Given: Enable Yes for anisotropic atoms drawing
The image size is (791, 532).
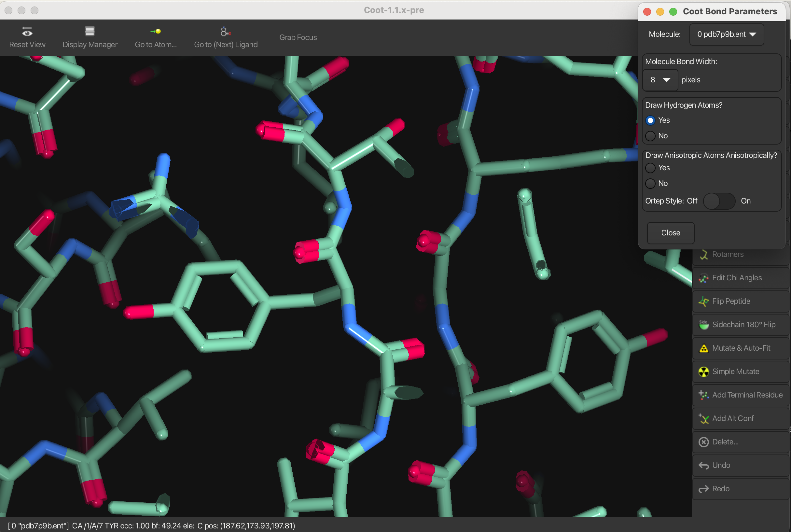Looking at the screenshot, I should click(650, 168).
